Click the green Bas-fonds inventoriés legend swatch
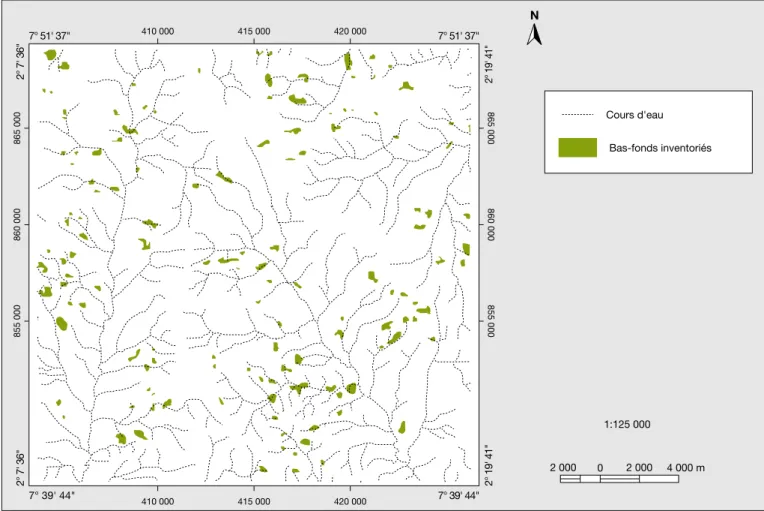 [x=577, y=148]
